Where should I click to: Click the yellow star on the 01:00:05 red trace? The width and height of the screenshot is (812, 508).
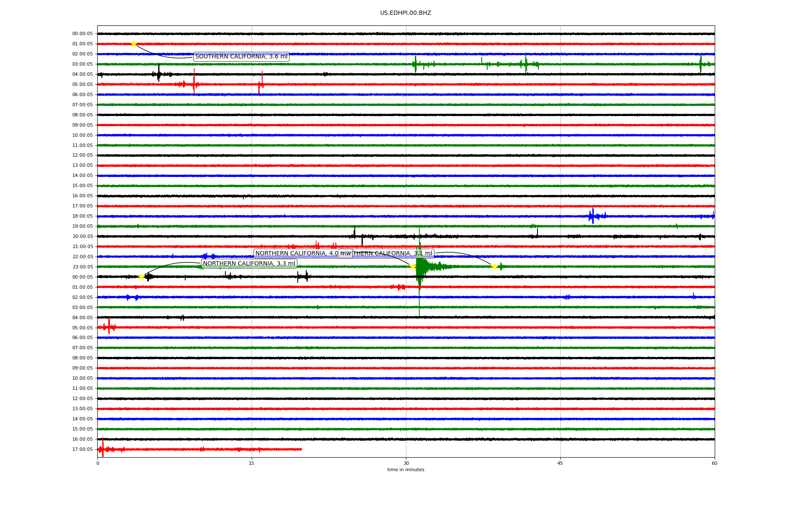pyautogui.click(x=134, y=44)
